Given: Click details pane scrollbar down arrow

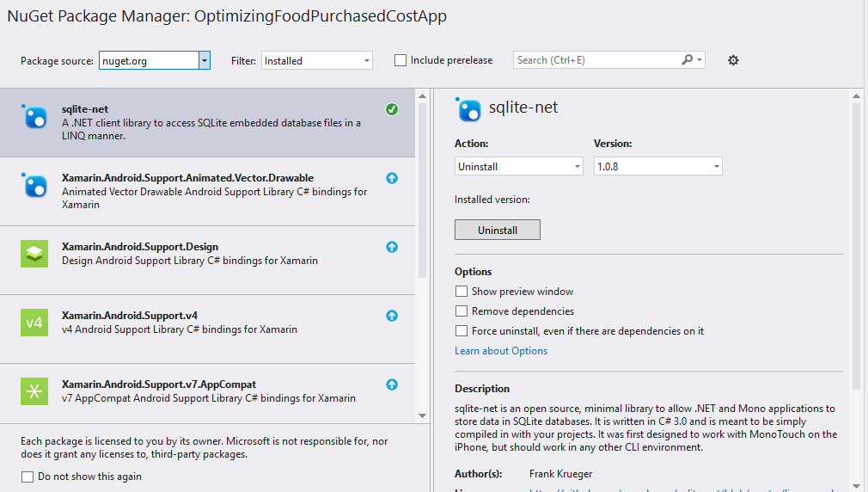Looking at the screenshot, I should coord(856,485).
